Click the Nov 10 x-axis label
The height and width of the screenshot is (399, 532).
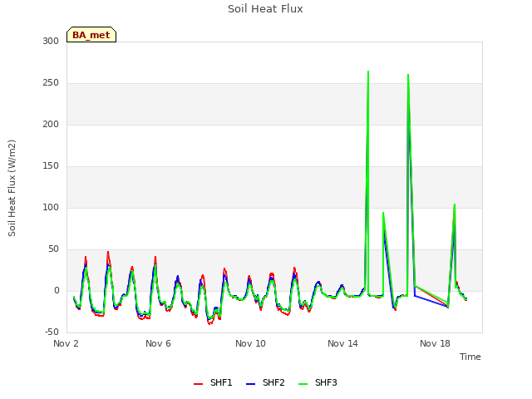tap(250, 343)
